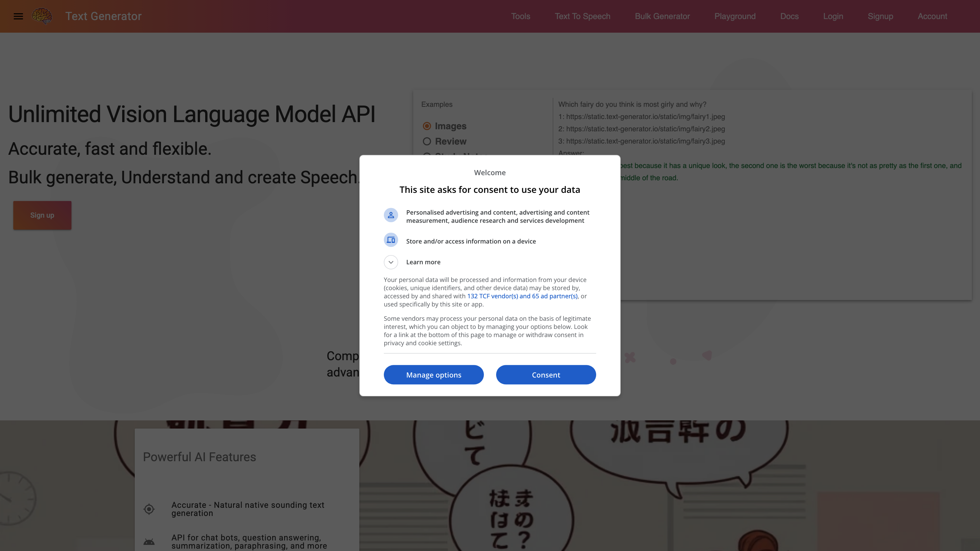This screenshot has height=551, width=980.
Task: Expand the Learn more consent section
Action: point(423,262)
